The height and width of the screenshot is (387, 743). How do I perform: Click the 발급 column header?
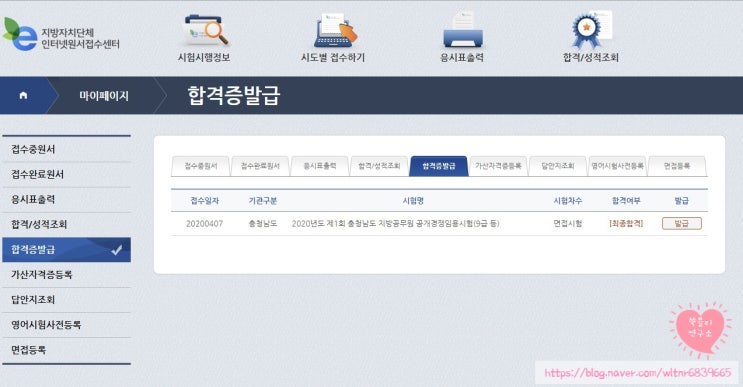tap(681, 201)
